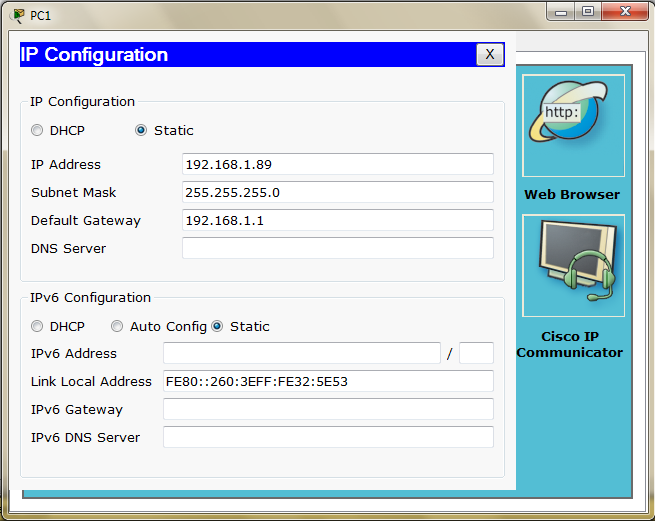The image size is (655, 521).
Task: Launch the Cisco IP Communicator icon
Action: (x=573, y=266)
